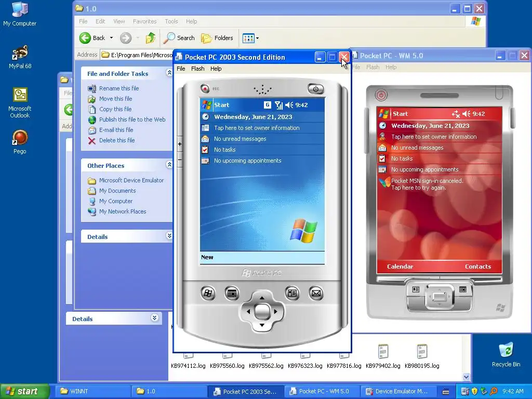Tap the d-pad down arrow on Pocket PC 2003
This screenshot has width=532, height=399.
click(262, 325)
